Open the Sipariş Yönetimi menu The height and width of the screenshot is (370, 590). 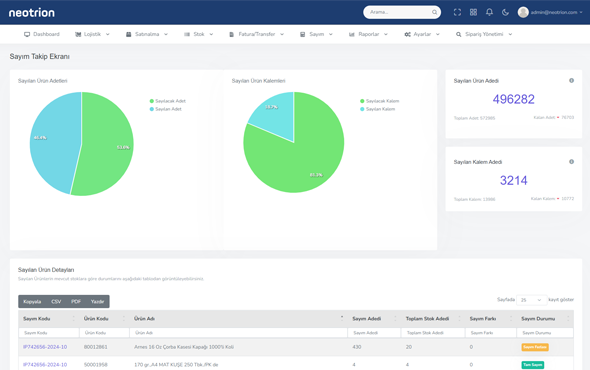tap(484, 34)
